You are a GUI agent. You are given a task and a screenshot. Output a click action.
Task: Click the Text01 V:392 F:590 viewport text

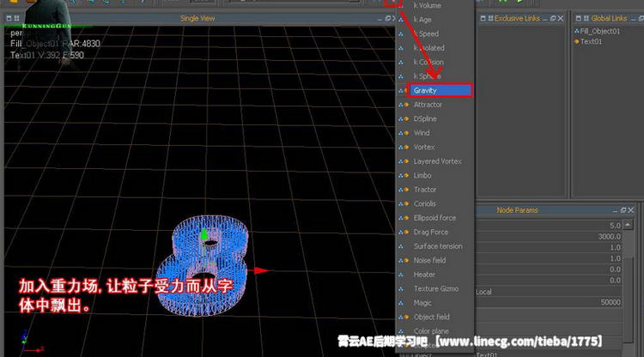[47, 55]
